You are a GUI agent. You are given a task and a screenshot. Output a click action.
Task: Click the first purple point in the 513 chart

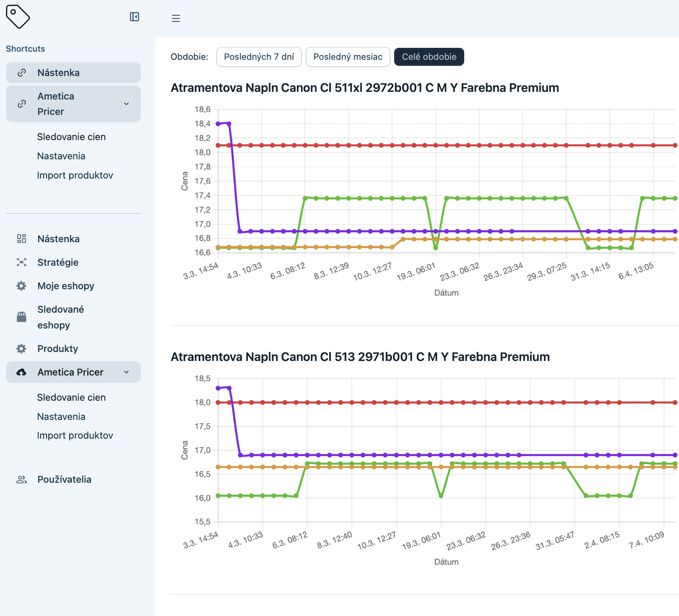click(x=218, y=388)
